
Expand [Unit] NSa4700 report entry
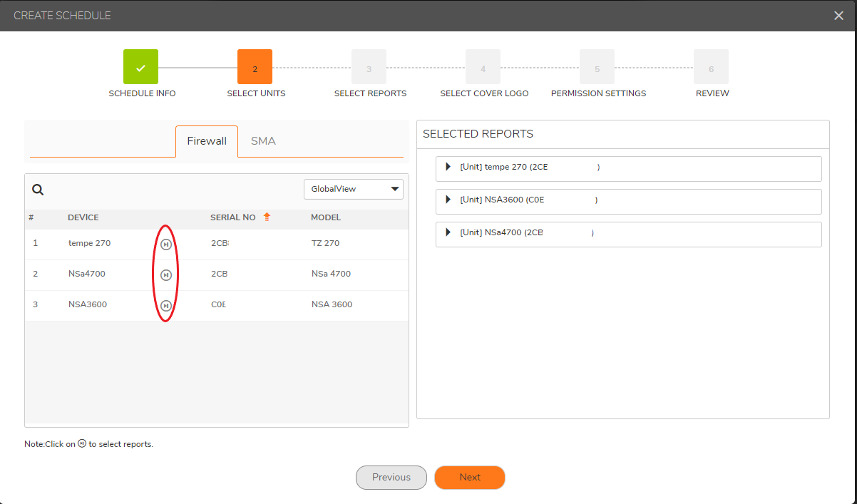pyautogui.click(x=448, y=232)
